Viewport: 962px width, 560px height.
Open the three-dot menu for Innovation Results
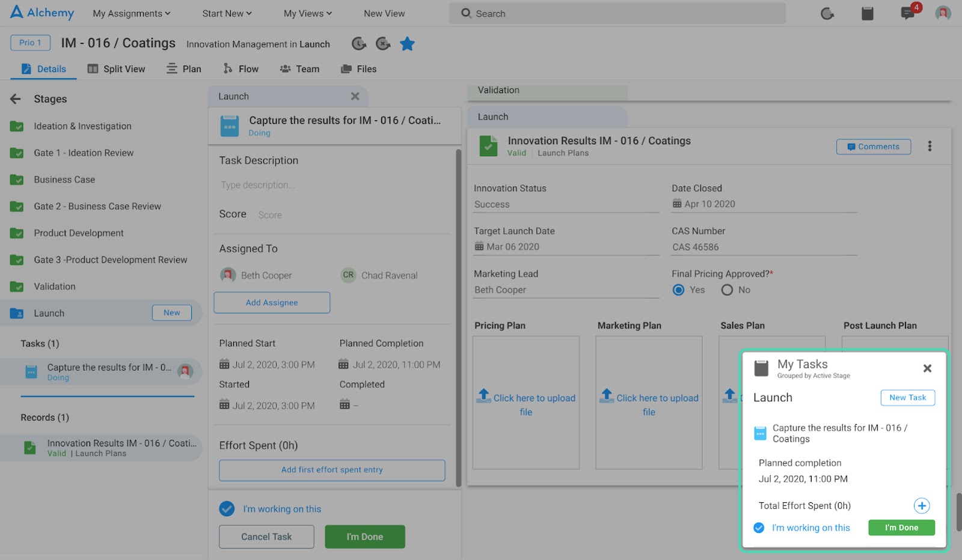[x=930, y=146]
